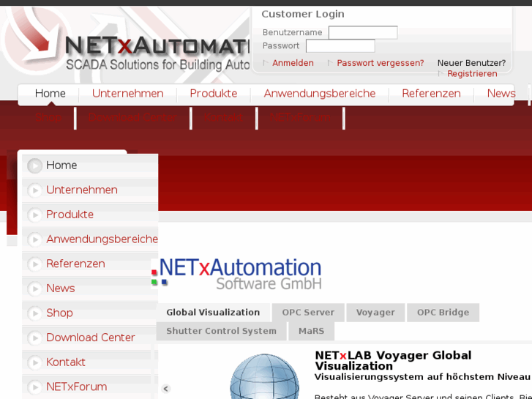
Task: Open Kontakt in the second navigation row
Action: tap(223, 117)
